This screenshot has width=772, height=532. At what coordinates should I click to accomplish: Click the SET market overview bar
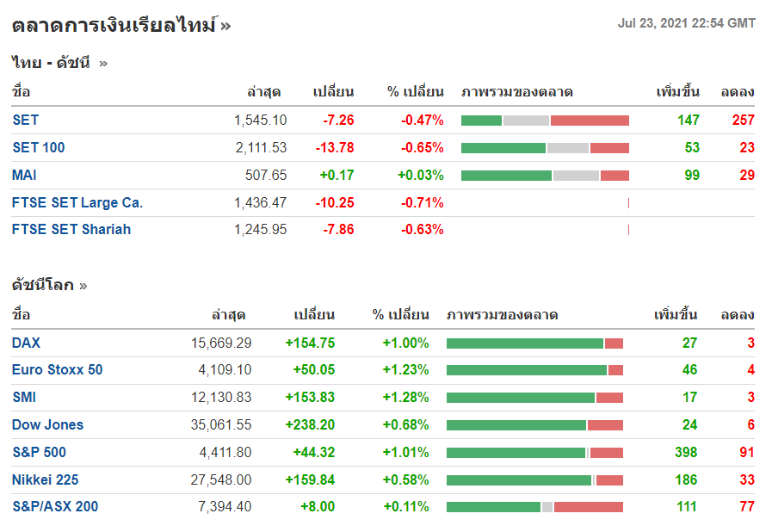[545, 121]
